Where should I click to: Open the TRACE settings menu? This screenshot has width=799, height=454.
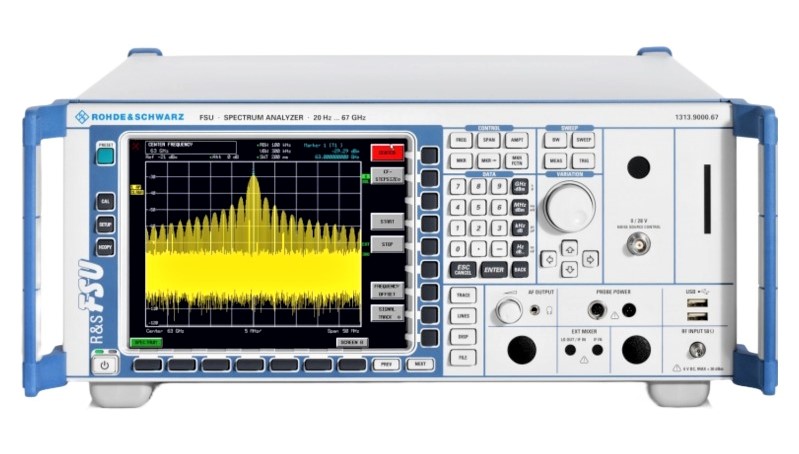[x=463, y=296]
